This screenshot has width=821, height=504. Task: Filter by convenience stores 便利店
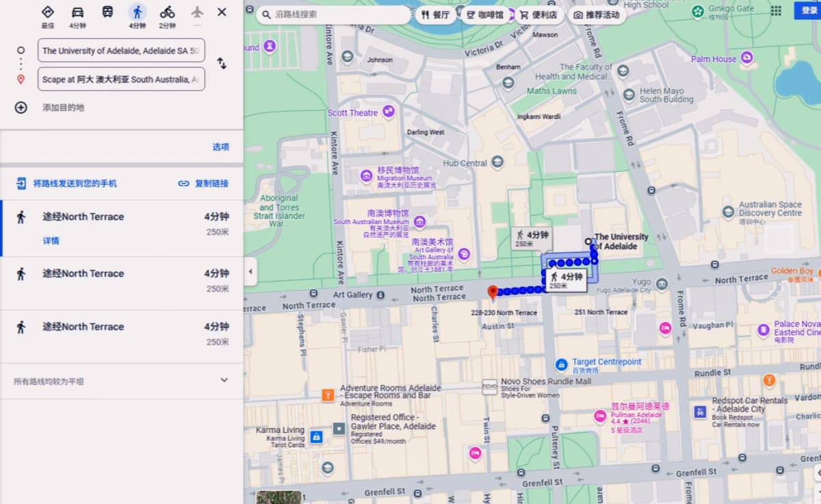538,14
